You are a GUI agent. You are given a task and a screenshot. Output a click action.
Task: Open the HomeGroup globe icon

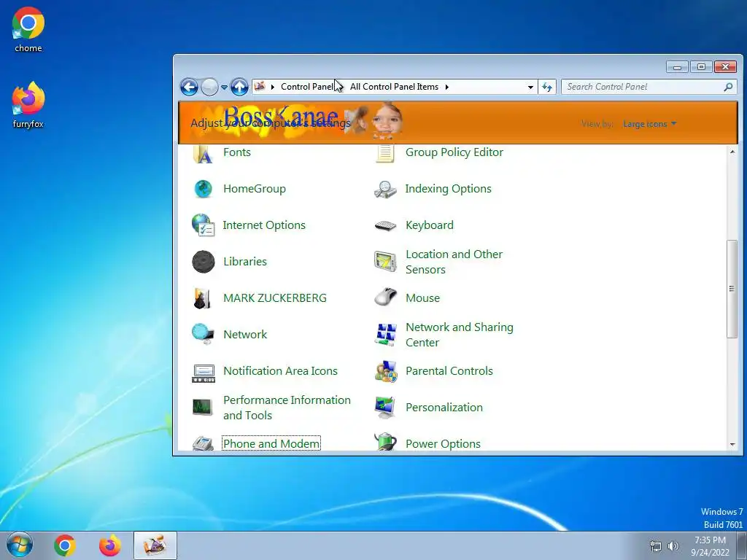coord(203,189)
